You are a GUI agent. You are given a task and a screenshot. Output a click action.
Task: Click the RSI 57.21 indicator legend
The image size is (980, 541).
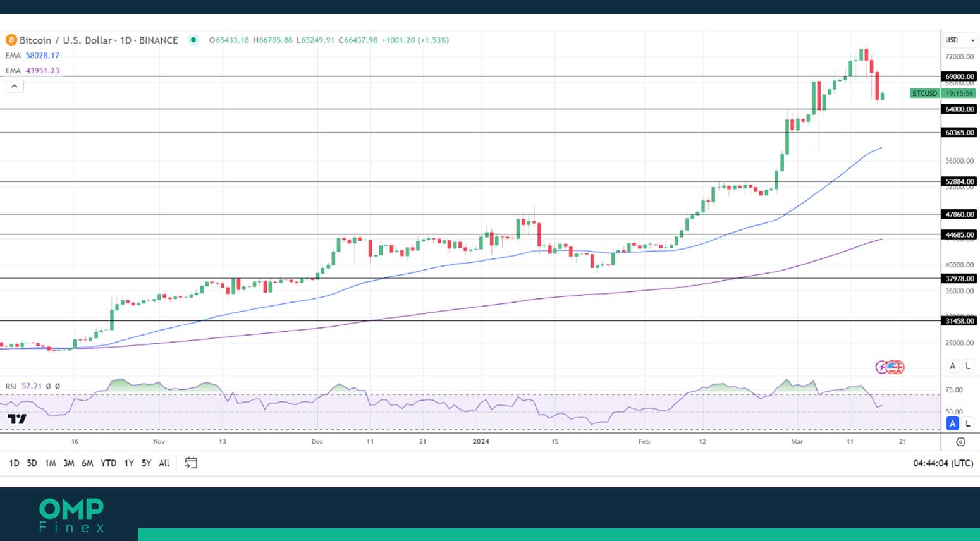(x=32, y=386)
